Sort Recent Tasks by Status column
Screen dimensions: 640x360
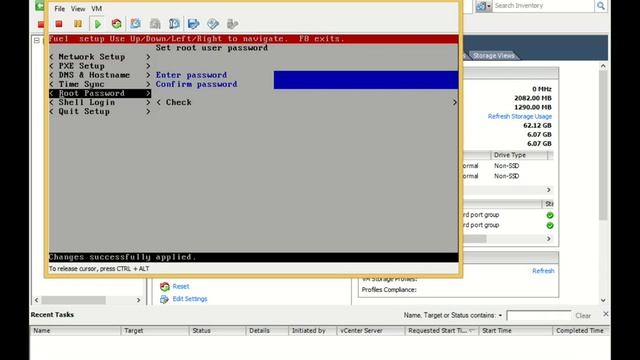(x=218, y=331)
